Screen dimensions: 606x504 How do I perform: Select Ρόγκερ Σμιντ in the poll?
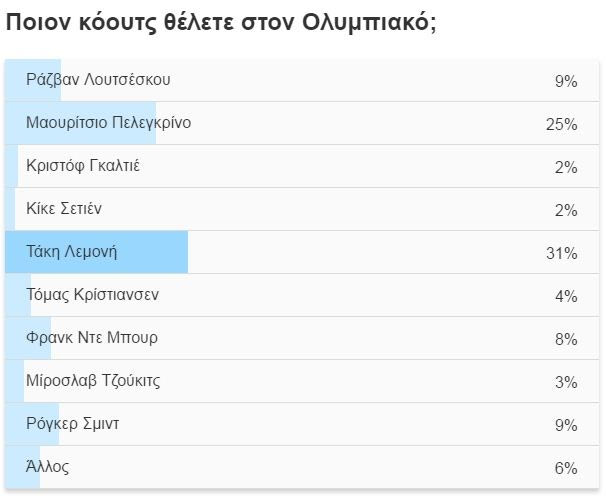click(x=73, y=424)
